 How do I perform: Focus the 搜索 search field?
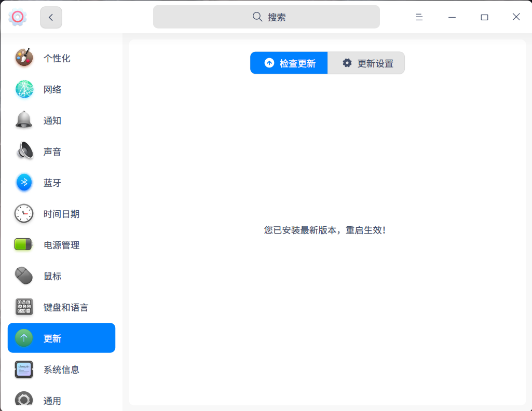pyautogui.click(x=266, y=17)
